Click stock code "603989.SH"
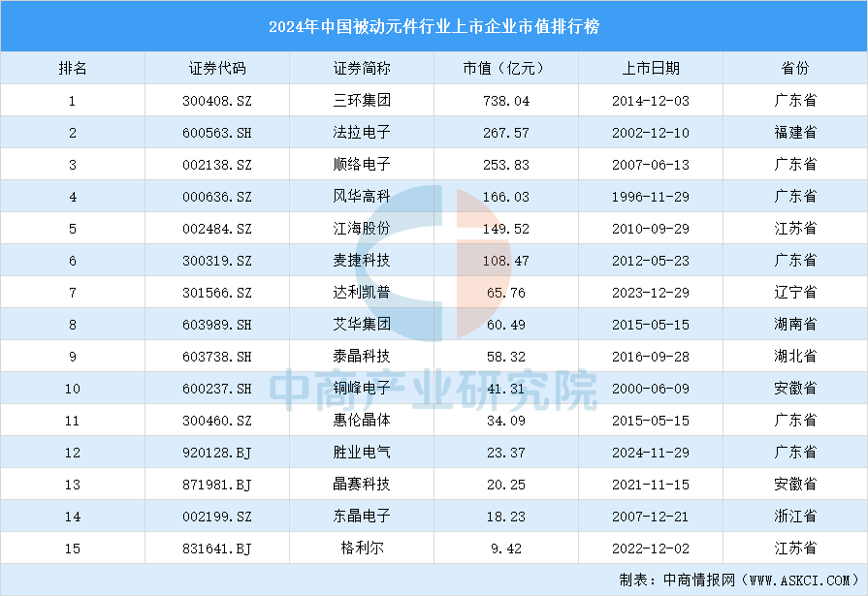 [x=217, y=325]
